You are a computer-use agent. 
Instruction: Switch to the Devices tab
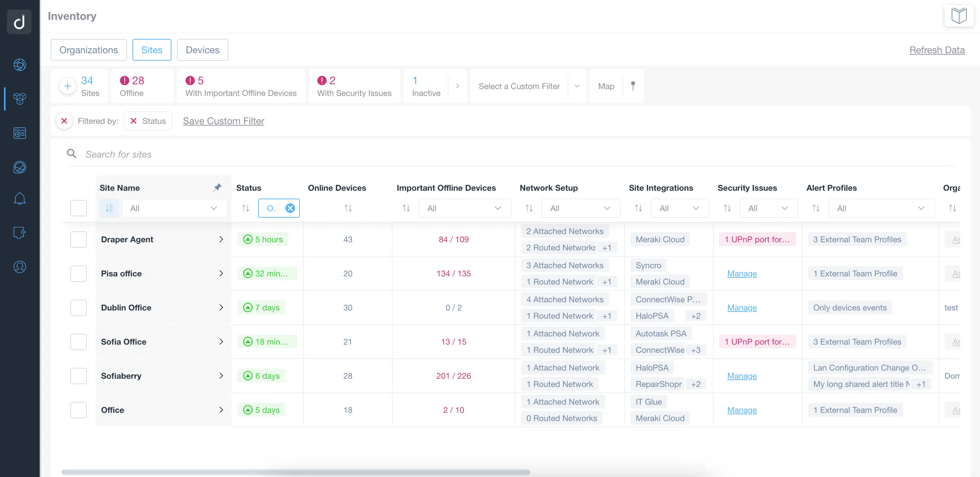(202, 50)
